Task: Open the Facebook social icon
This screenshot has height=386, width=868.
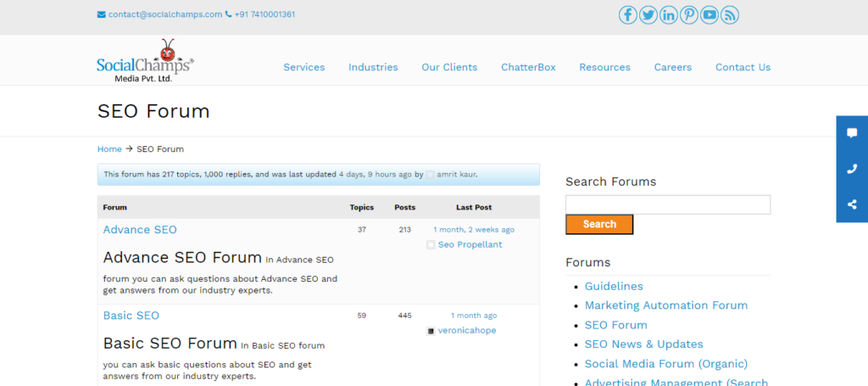Action: click(x=628, y=14)
